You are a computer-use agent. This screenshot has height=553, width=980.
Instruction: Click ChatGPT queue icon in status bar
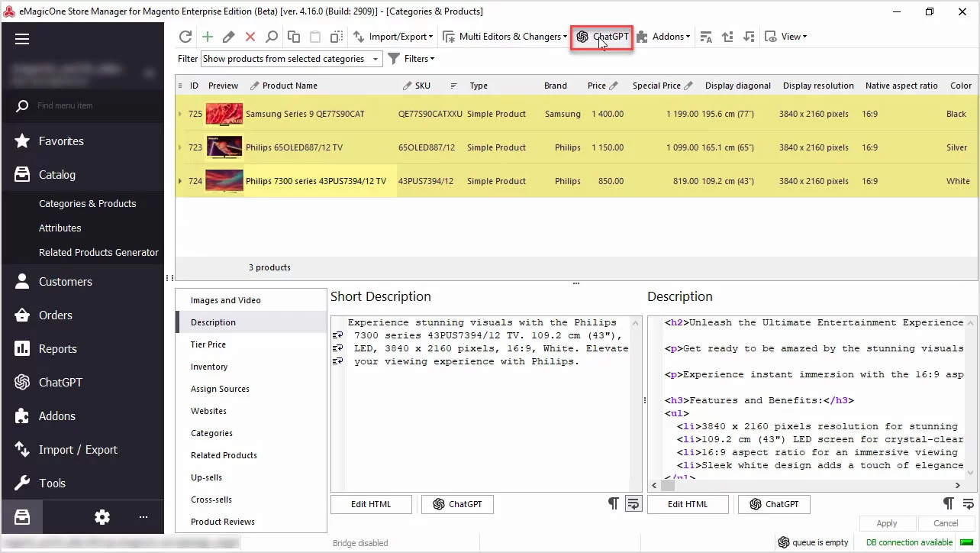click(x=783, y=542)
